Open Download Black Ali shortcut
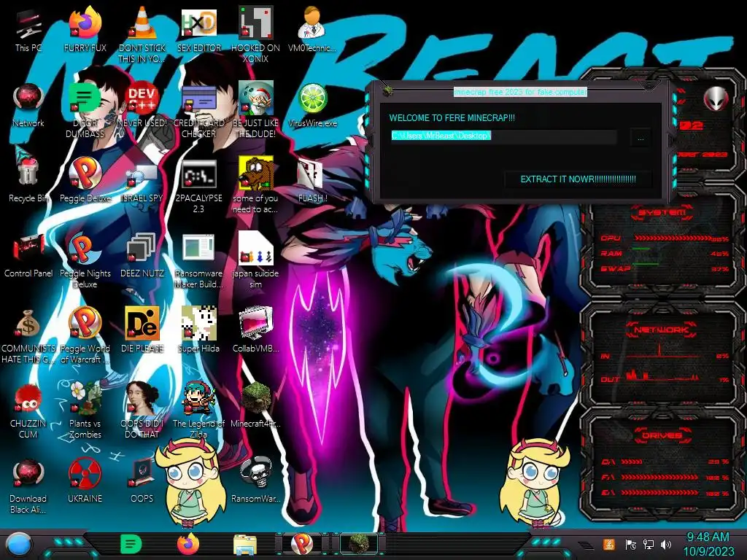 pyautogui.click(x=28, y=486)
